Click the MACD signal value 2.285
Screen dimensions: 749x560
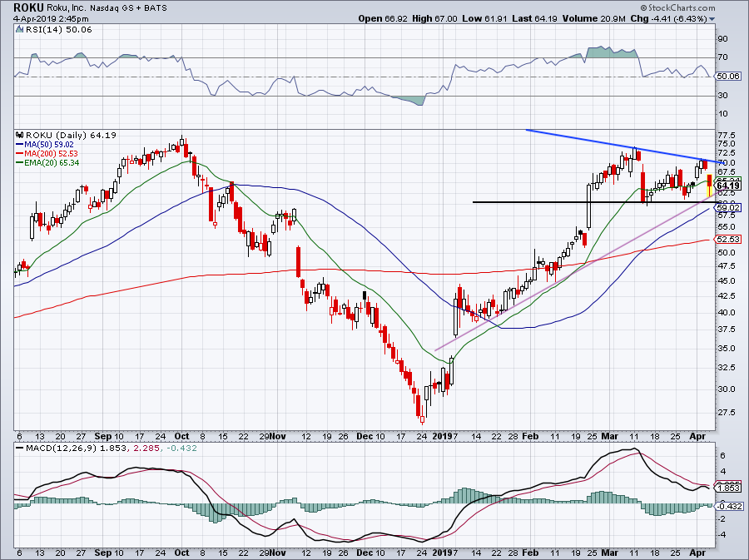point(146,448)
